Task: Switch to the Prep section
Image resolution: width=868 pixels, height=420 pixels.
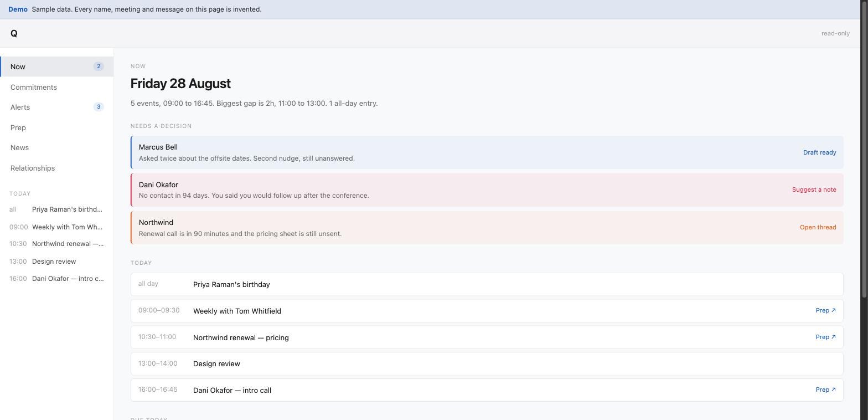Action: (56, 127)
